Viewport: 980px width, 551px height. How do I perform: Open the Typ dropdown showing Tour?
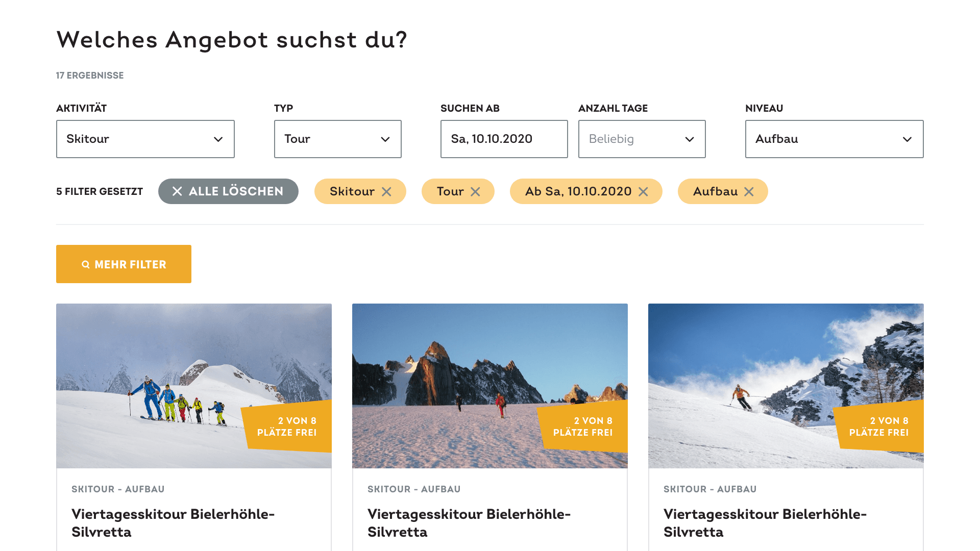click(337, 139)
